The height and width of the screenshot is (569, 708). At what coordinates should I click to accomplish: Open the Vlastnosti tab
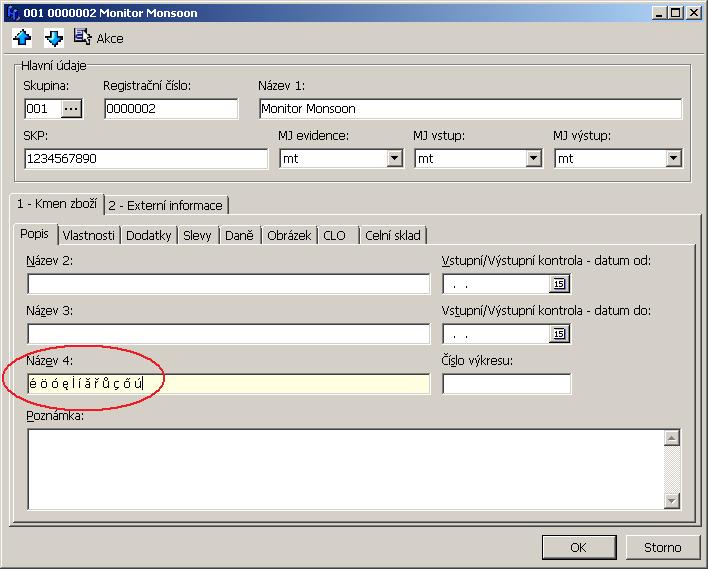89,236
